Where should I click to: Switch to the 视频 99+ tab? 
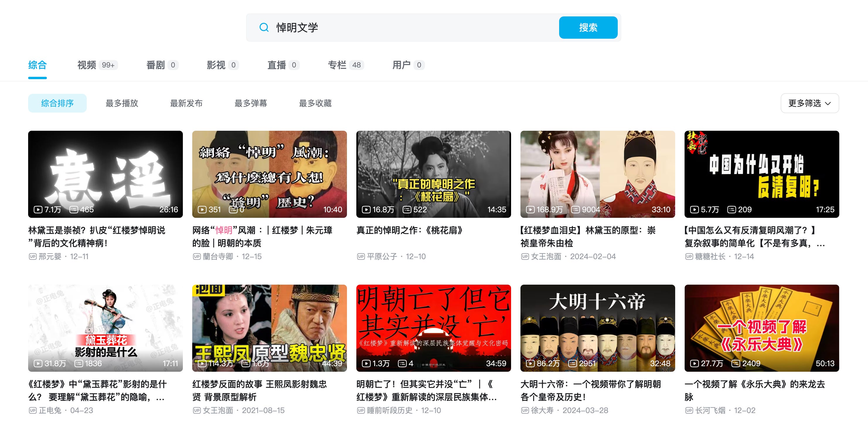[97, 65]
